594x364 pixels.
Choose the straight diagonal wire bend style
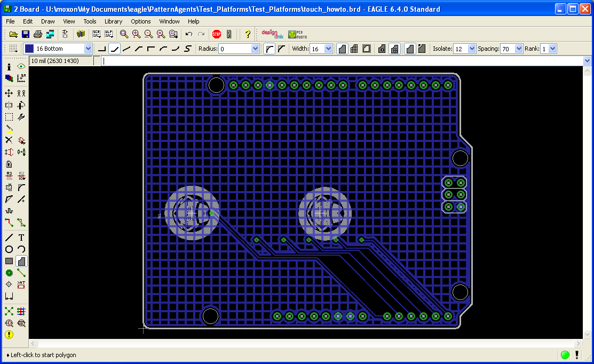(126, 49)
